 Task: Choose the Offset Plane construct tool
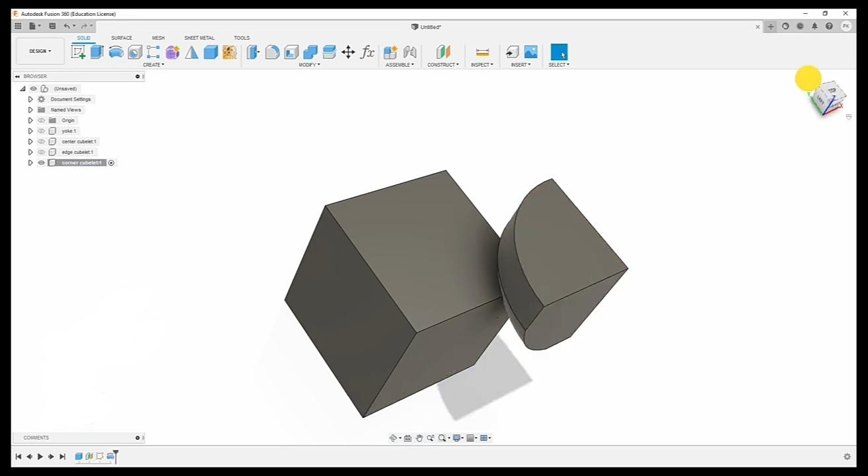coord(443,52)
